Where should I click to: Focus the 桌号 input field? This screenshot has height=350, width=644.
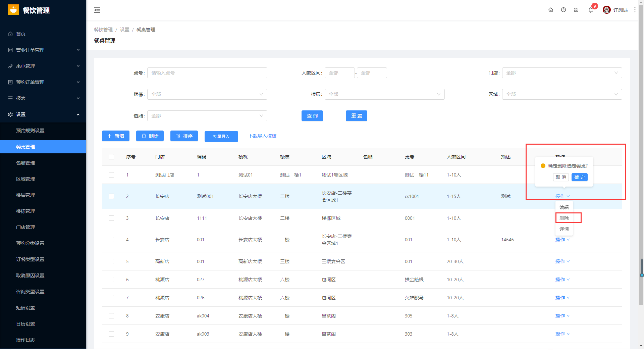[207, 73]
